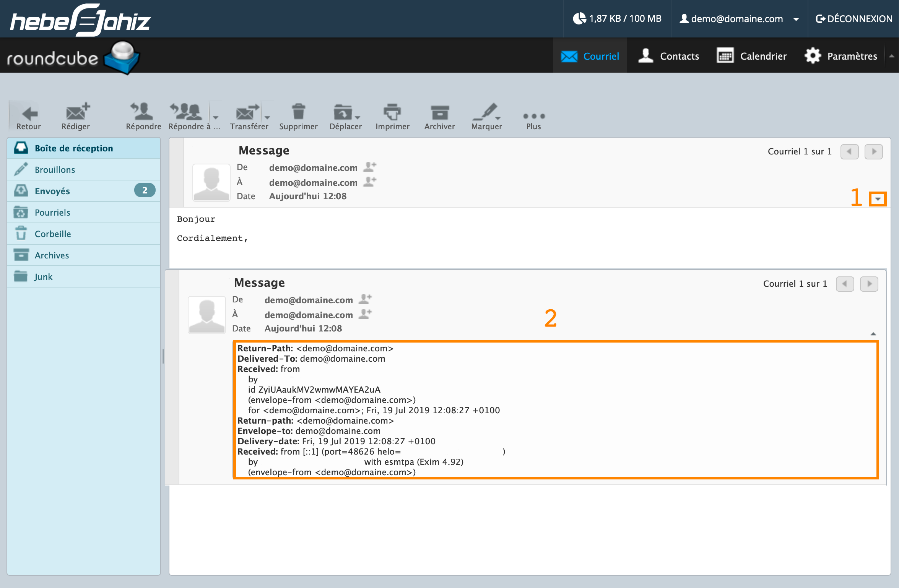Click the top sender avatar thumbnail
This screenshot has height=588, width=899.
point(211,182)
